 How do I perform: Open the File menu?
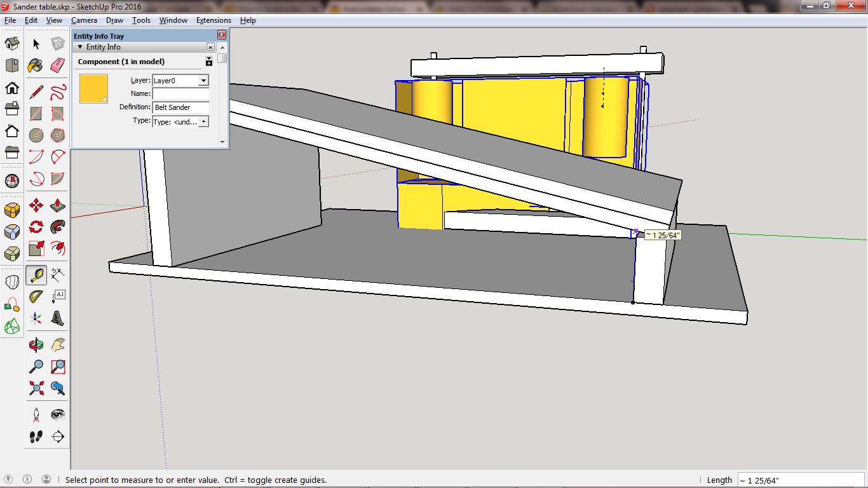tap(10, 20)
